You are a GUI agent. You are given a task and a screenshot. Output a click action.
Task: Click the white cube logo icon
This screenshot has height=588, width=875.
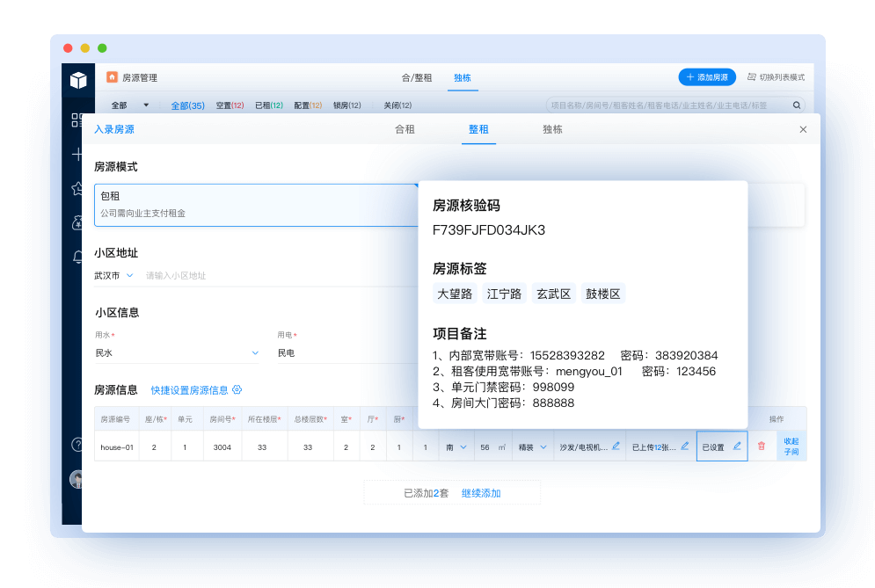[78, 80]
